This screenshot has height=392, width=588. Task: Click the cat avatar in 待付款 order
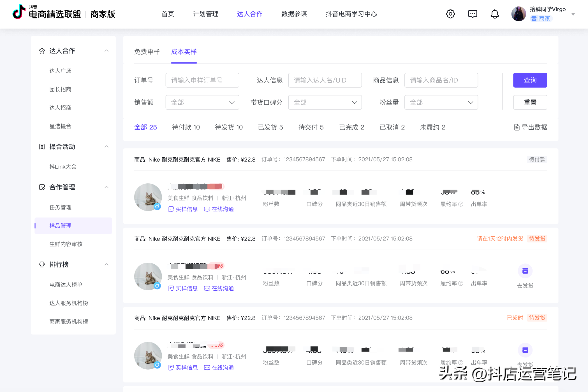(148, 197)
